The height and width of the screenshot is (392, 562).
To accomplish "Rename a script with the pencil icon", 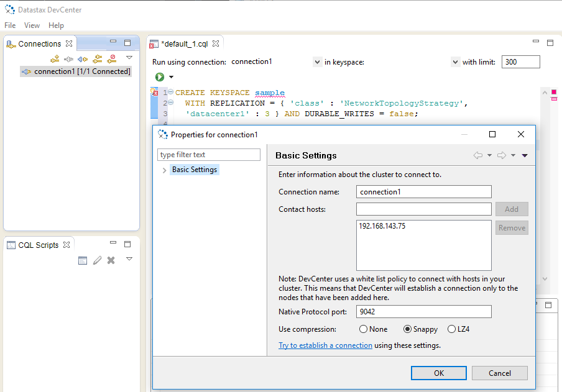I will coord(97,260).
